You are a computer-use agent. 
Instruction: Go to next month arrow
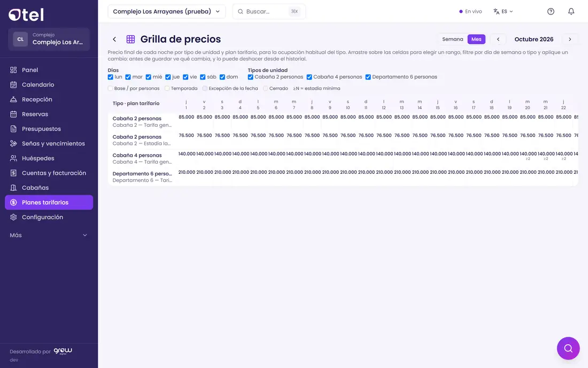(570, 39)
